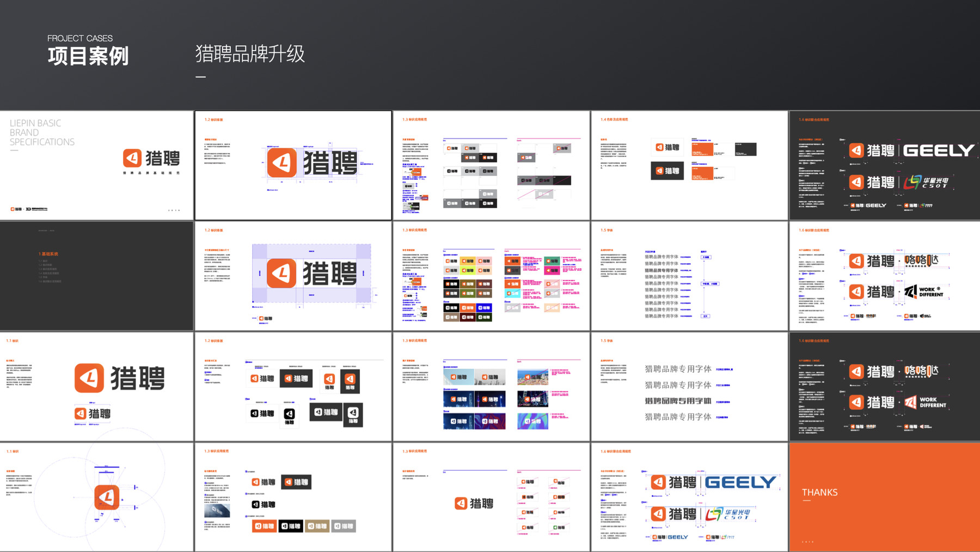Click the white-background Liepin logo in the 1.4 slide
The height and width of the screenshot is (552, 980).
667,147
